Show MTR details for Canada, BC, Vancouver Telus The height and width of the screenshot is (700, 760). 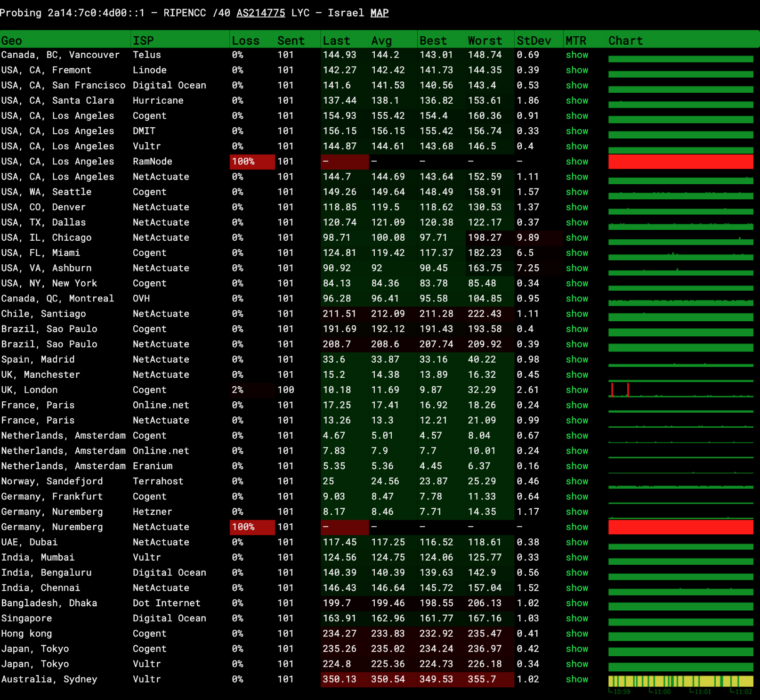[577, 55]
